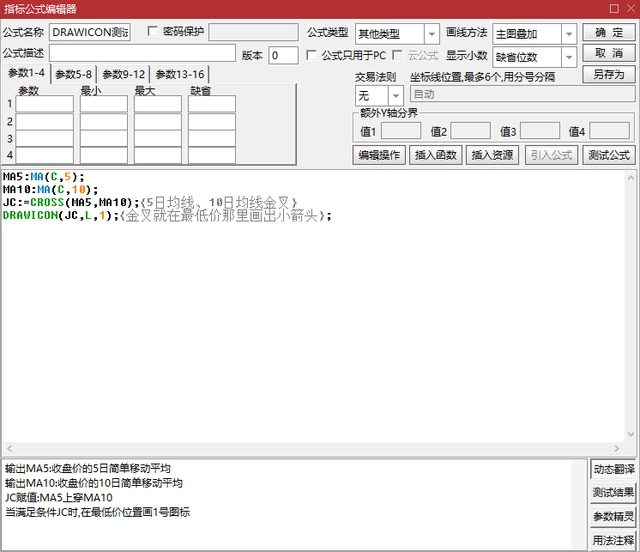The height and width of the screenshot is (552, 640).
Task: Click the code line MA10:MA(C,10);
Action: pyautogui.click(x=50, y=189)
